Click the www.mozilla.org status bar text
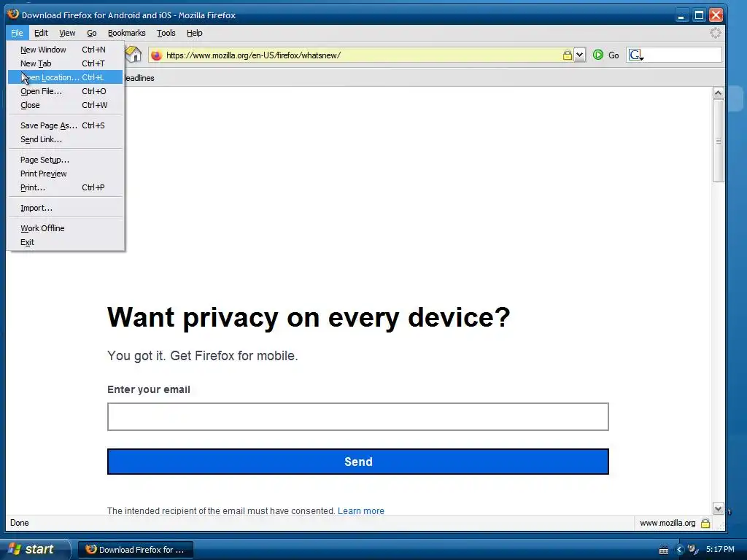747x560 pixels. coord(667,523)
